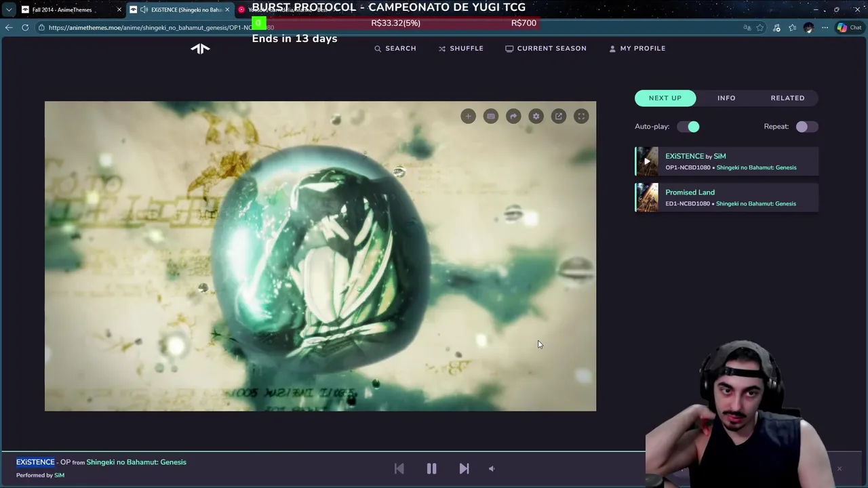Open Copilot Chat button
Viewport: 868px width, 488px height.
tap(850, 28)
